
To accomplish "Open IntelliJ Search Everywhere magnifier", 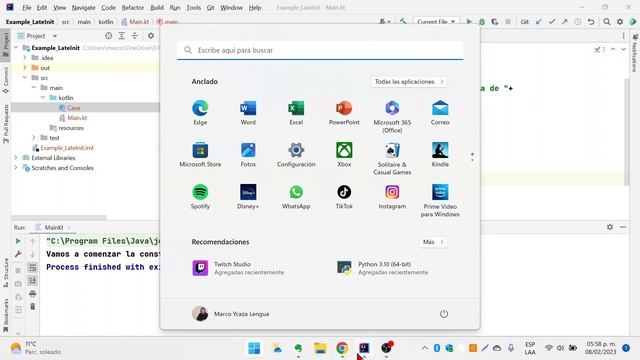I will (x=607, y=22).
